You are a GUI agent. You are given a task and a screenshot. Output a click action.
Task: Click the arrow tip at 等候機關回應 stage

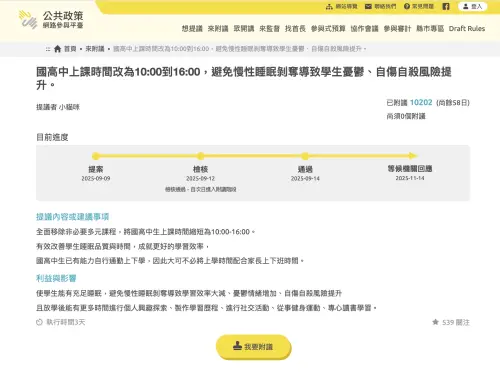click(x=413, y=156)
